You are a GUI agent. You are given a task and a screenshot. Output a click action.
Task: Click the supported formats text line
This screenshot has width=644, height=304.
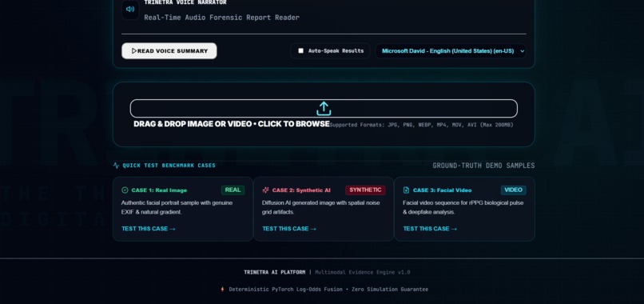[x=422, y=125]
